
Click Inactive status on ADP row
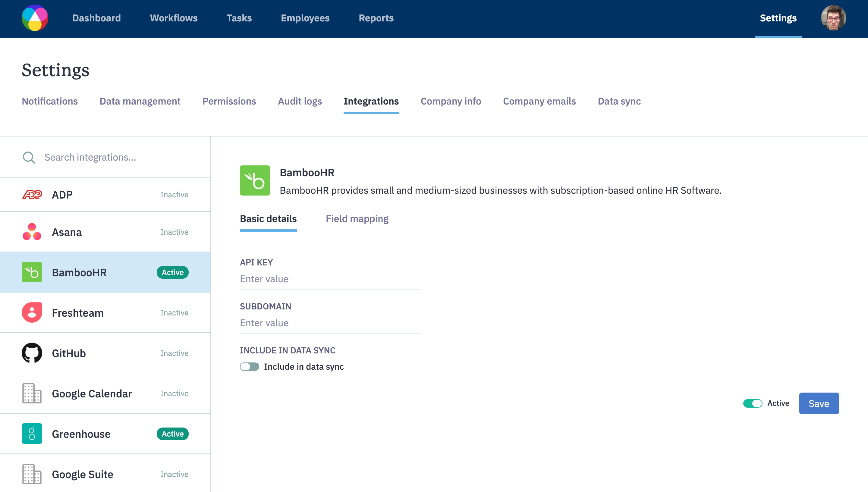175,195
